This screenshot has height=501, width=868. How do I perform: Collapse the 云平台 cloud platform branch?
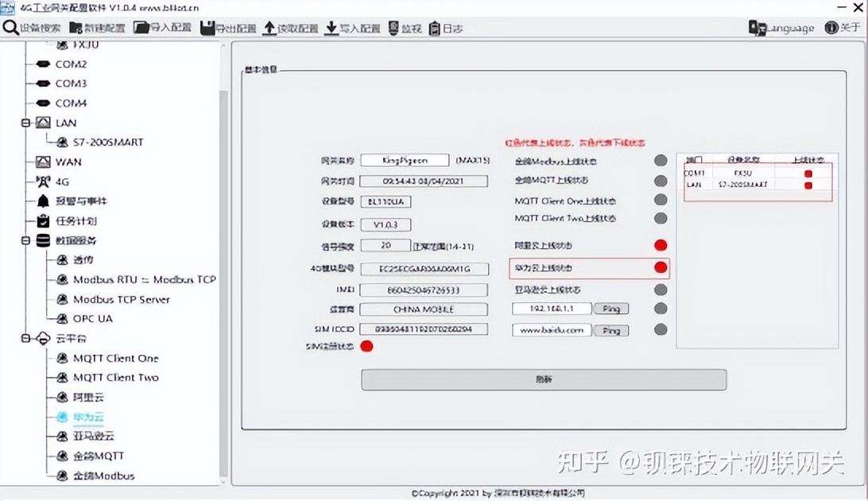pos(25,338)
